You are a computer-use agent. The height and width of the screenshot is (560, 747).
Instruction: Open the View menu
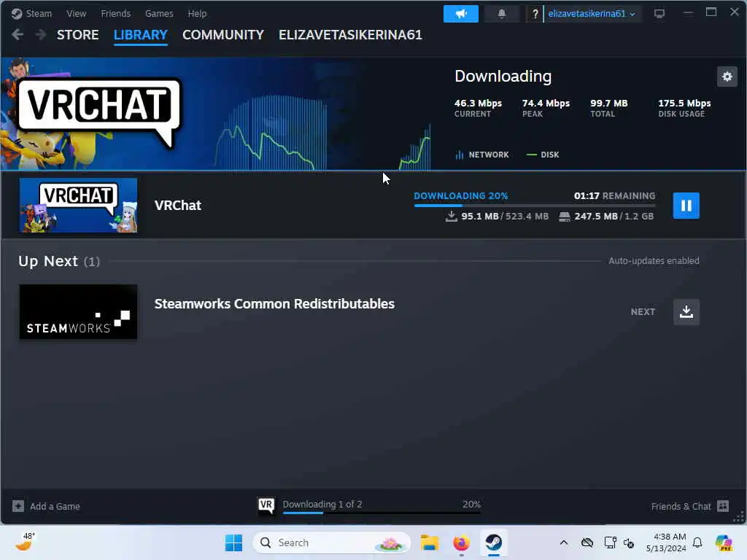pyautogui.click(x=76, y=13)
